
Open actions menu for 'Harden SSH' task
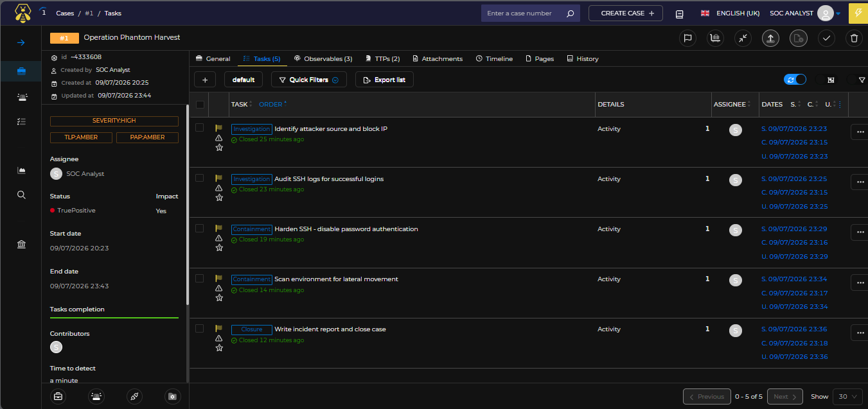pyautogui.click(x=860, y=232)
